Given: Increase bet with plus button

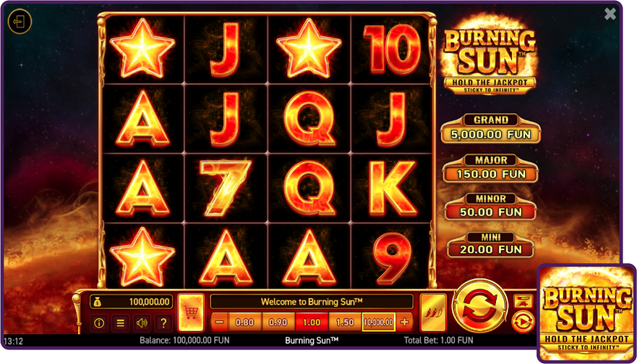Looking at the screenshot, I should click(x=404, y=322).
